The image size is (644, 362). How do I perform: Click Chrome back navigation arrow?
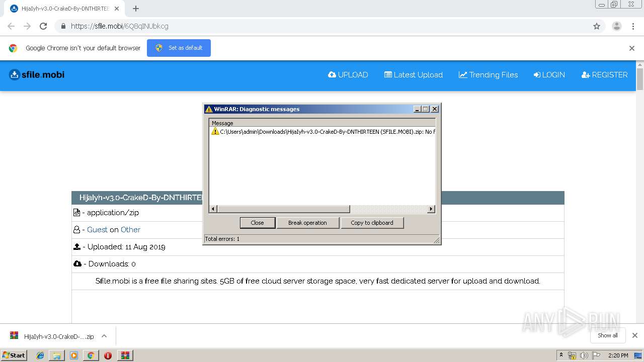[x=11, y=26]
